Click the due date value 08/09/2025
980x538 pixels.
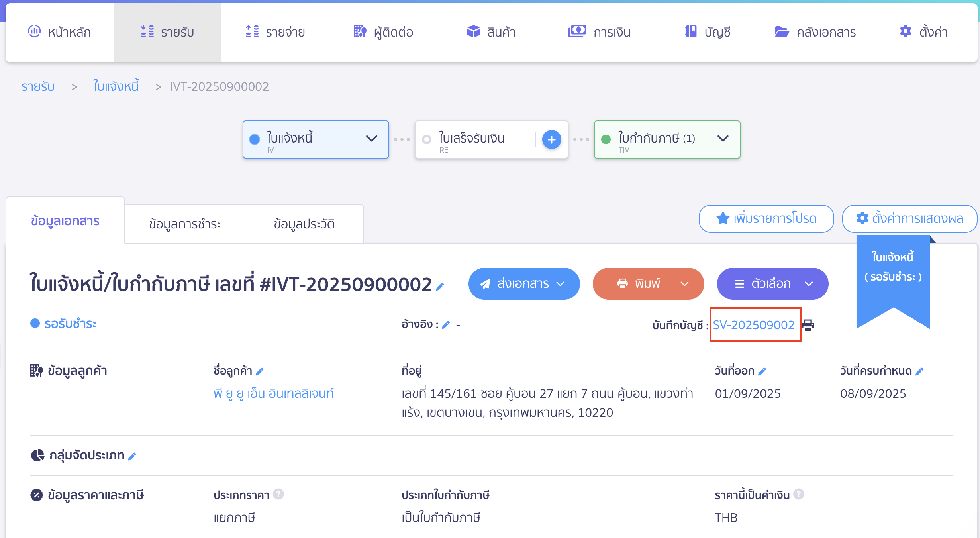coord(873,393)
